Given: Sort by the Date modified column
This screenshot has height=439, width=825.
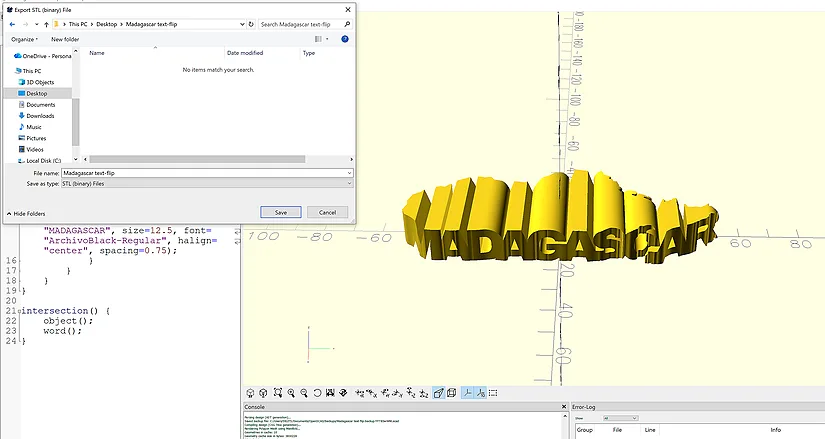Looking at the screenshot, I should pyautogui.click(x=245, y=53).
